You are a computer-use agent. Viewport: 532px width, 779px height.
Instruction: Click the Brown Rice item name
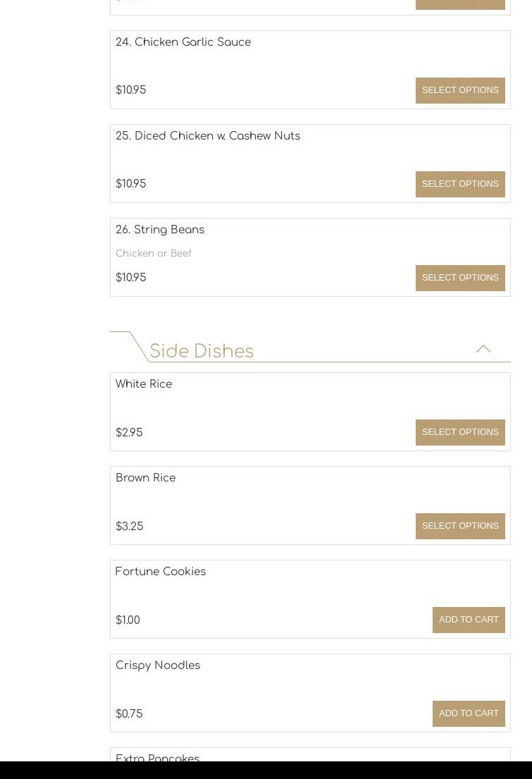[x=146, y=478]
